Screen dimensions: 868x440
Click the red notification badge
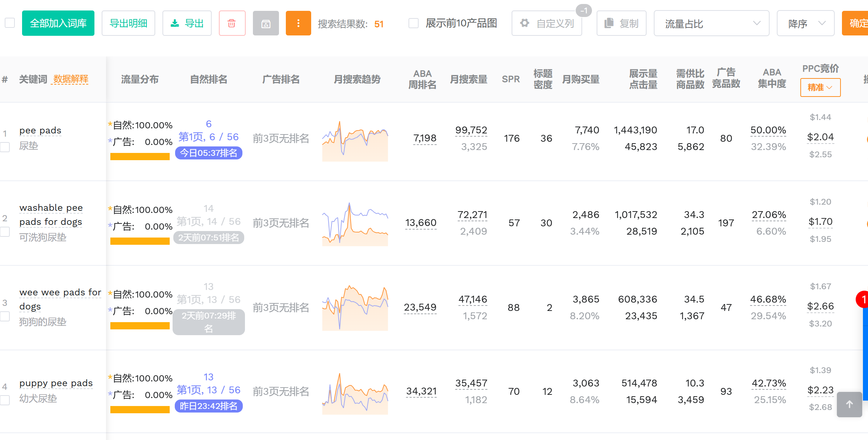pyautogui.click(x=863, y=299)
